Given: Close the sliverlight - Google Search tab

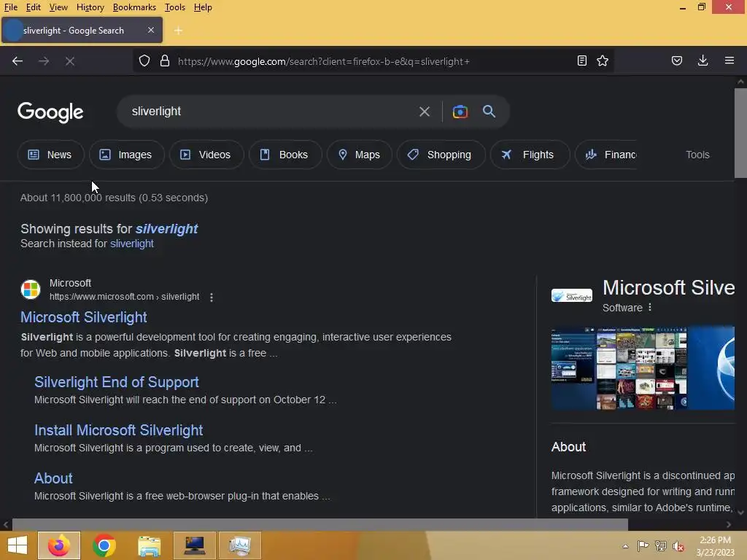Looking at the screenshot, I should click(150, 30).
